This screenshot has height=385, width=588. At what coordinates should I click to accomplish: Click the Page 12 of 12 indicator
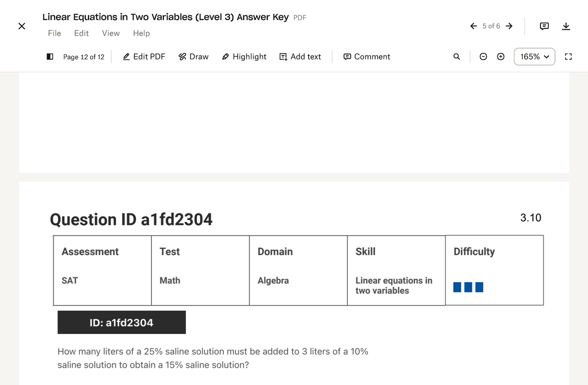[84, 57]
